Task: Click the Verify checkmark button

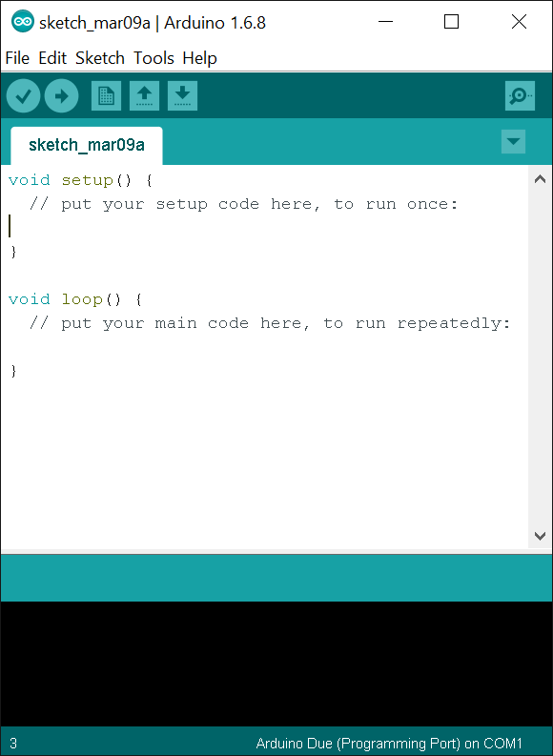Action: (23, 96)
